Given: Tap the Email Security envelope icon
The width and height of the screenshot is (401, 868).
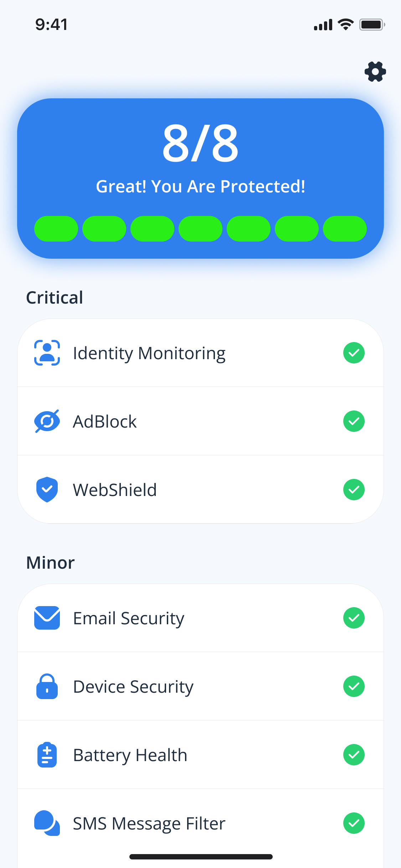Looking at the screenshot, I should (x=47, y=618).
